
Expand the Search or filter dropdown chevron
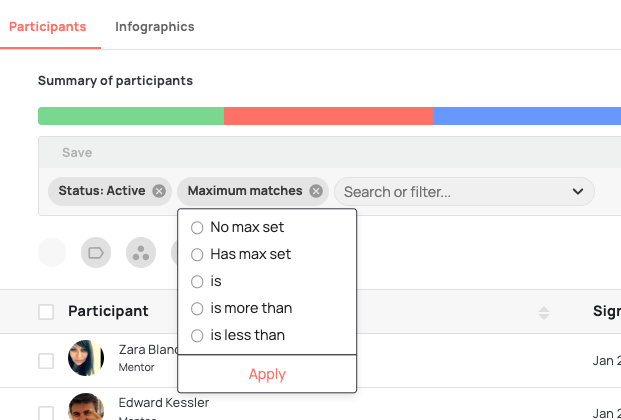click(578, 192)
